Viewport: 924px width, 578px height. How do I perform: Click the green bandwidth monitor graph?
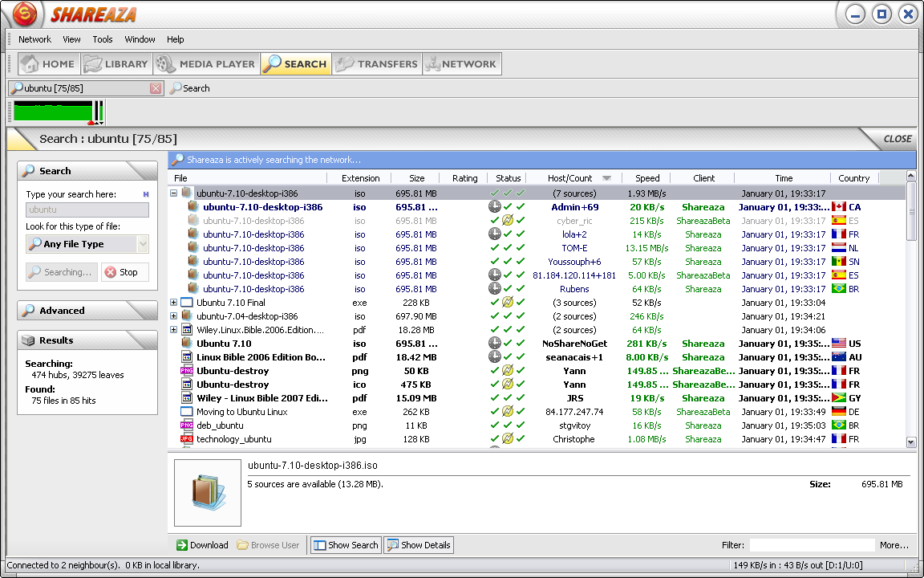point(57,112)
